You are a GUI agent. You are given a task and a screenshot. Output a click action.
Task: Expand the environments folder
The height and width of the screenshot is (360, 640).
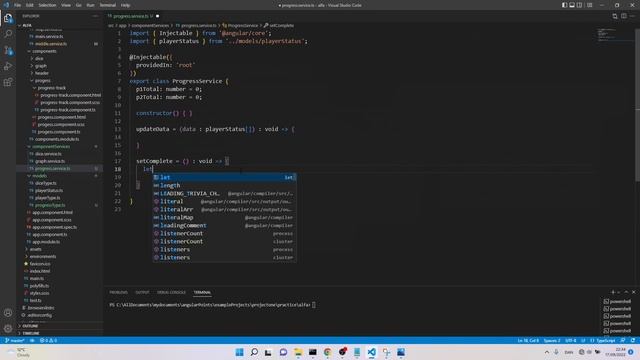tap(43, 256)
